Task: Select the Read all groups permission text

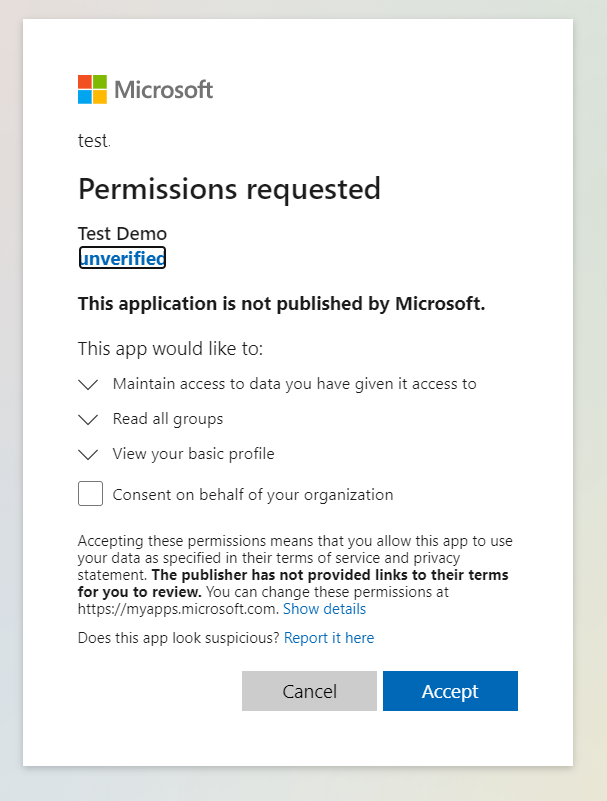Action: tap(167, 419)
